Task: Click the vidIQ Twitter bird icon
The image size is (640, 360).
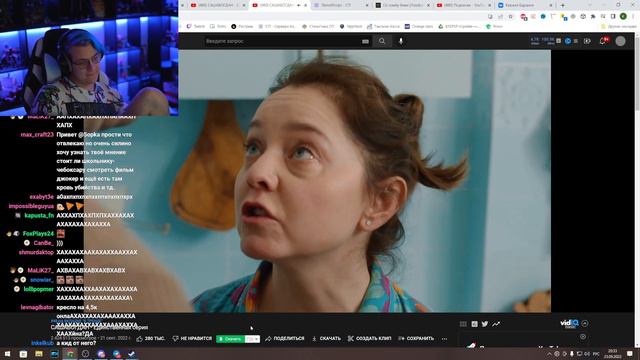Action: 484,324
